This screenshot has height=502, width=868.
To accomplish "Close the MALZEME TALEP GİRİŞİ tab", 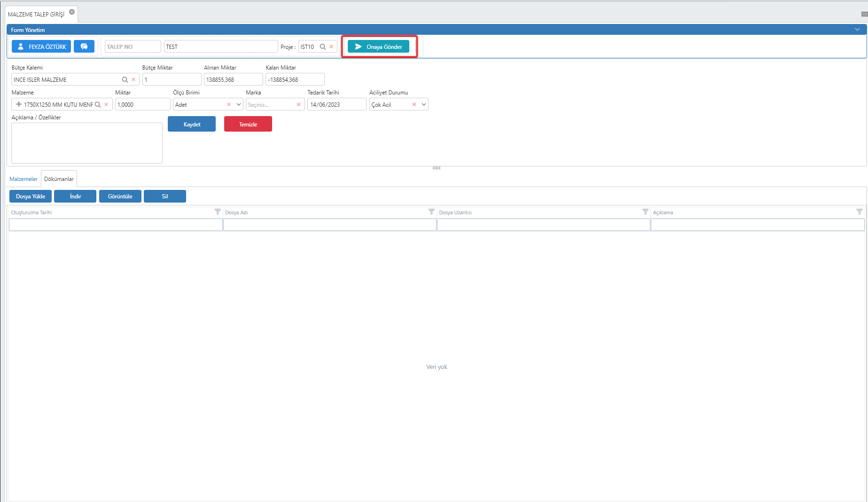I will pos(72,12).
